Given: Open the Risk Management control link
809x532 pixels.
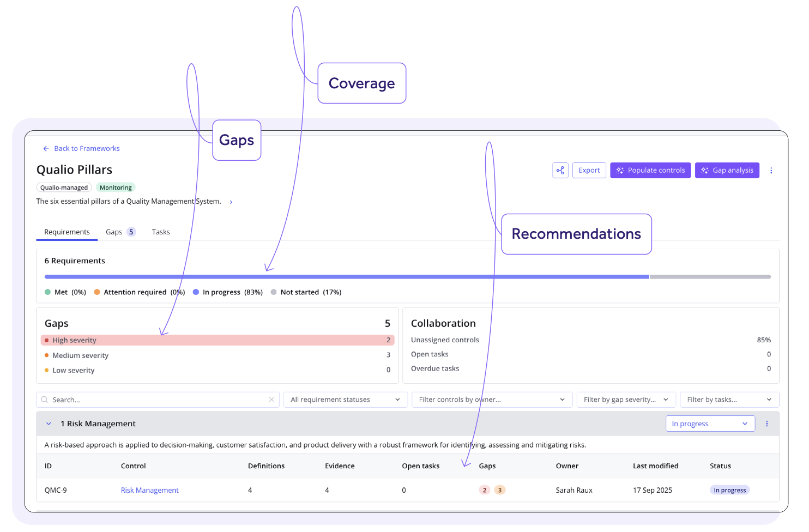Looking at the screenshot, I should [149, 490].
